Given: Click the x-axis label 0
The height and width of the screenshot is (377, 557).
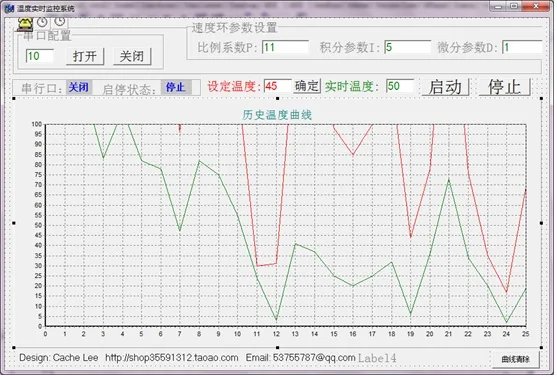Looking at the screenshot, I should [45, 334].
